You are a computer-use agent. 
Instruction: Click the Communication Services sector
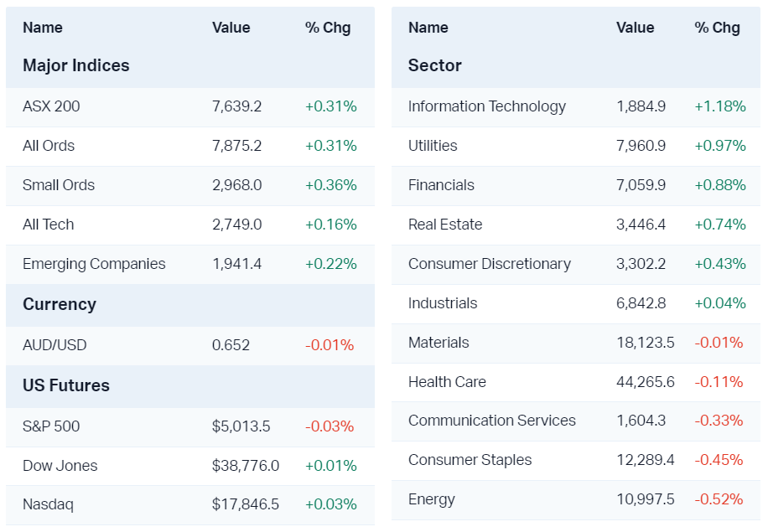tap(491, 421)
